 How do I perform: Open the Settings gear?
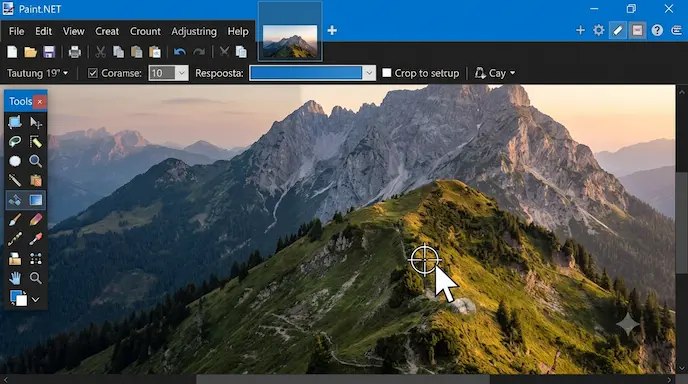[598, 30]
